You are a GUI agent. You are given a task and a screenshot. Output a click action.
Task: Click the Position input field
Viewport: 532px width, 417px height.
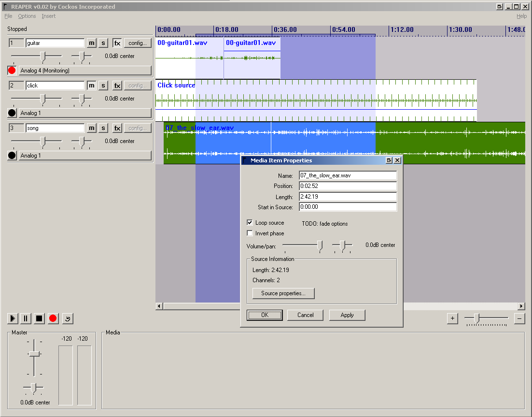(348, 186)
